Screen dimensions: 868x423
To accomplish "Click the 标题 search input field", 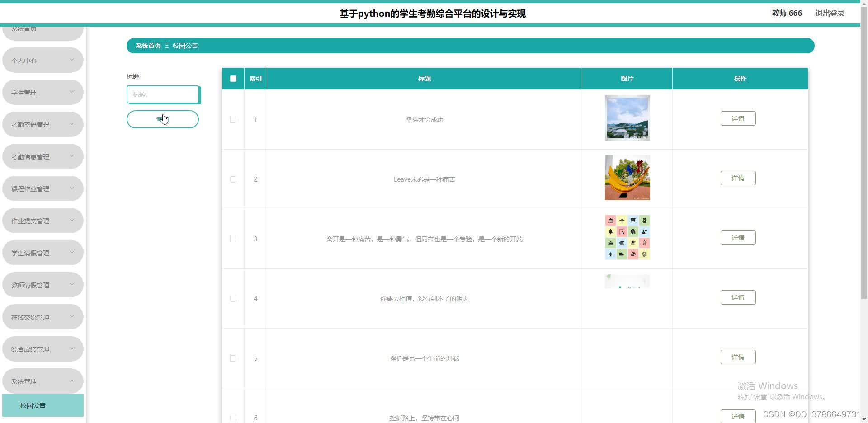I will (163, 94).
